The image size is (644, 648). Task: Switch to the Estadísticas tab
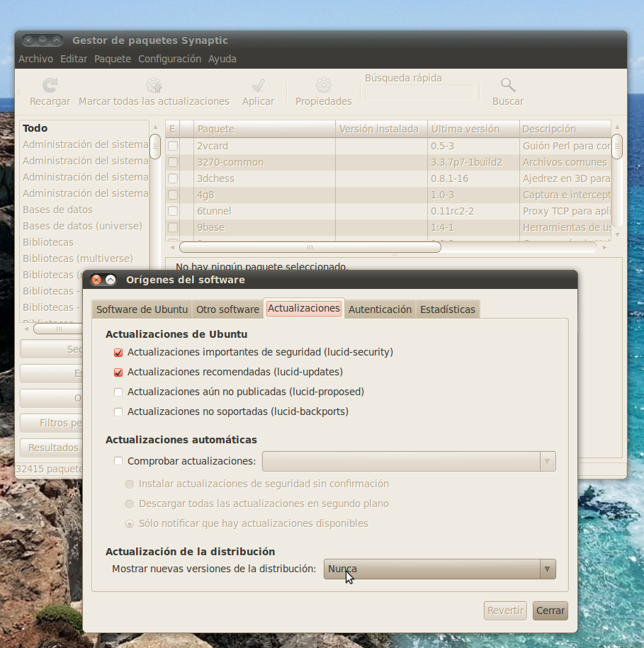pyautogui.click(x=448, y=309)
